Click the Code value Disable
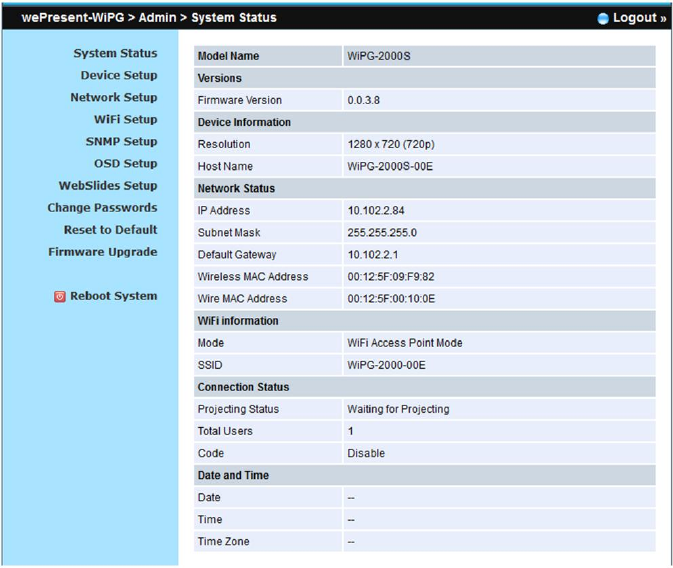The width and height of the screenshot is (673, 568). [x=366, y=453]
